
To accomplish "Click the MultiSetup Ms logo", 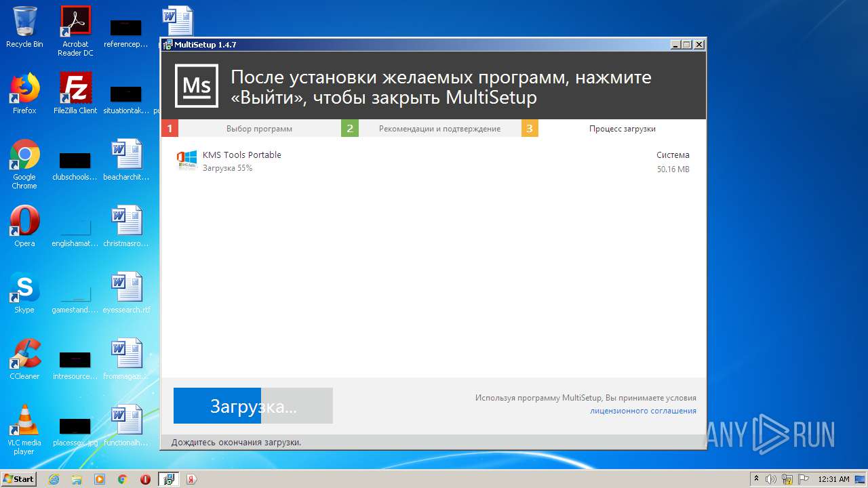I will click(x=197, y=86).
